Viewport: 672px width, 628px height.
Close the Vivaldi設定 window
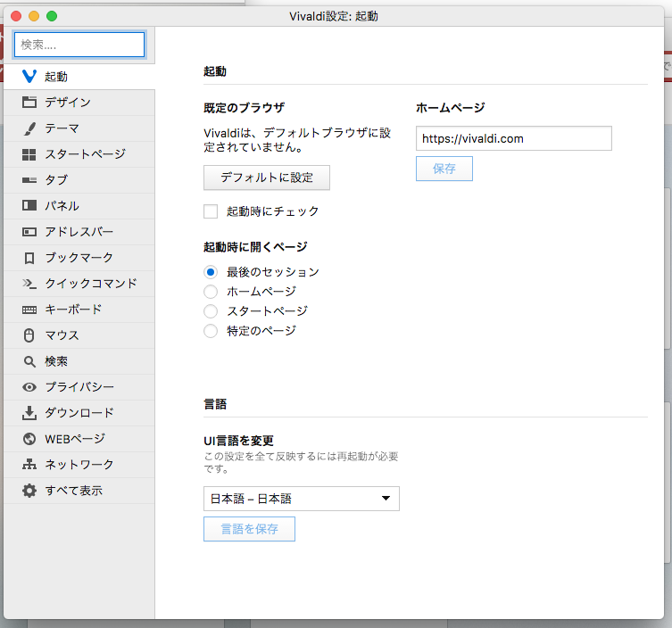point(16,16)
